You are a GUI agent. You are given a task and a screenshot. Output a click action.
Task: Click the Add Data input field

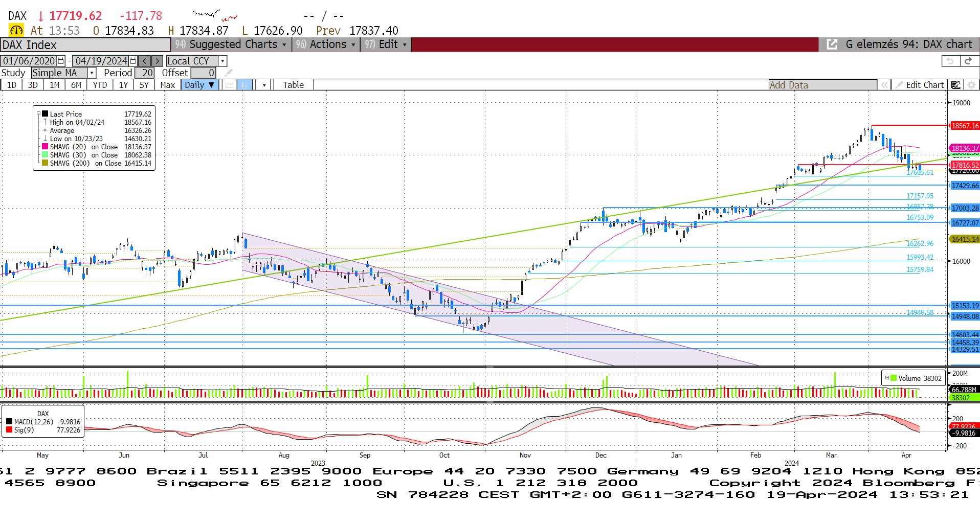coord(822,85)
